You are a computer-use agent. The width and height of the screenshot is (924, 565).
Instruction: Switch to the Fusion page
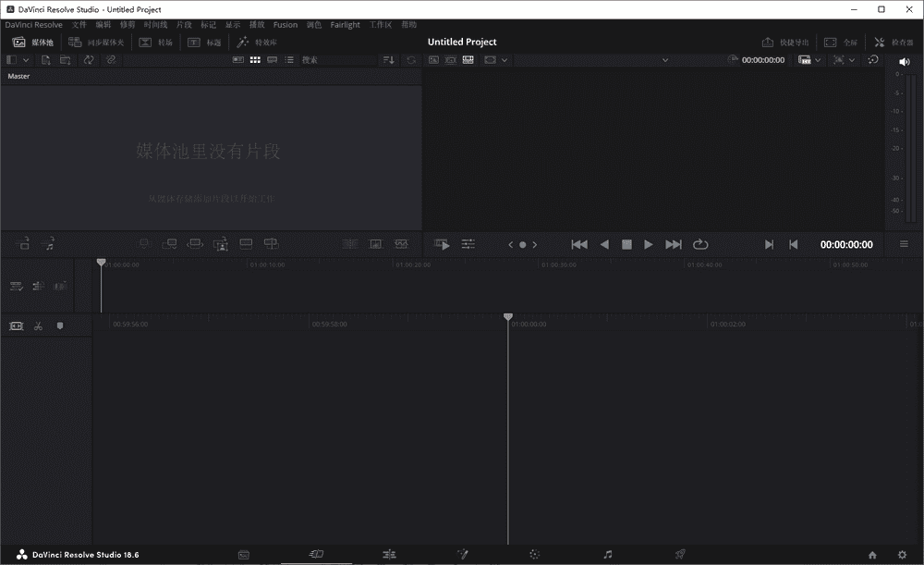pos(462,554)
